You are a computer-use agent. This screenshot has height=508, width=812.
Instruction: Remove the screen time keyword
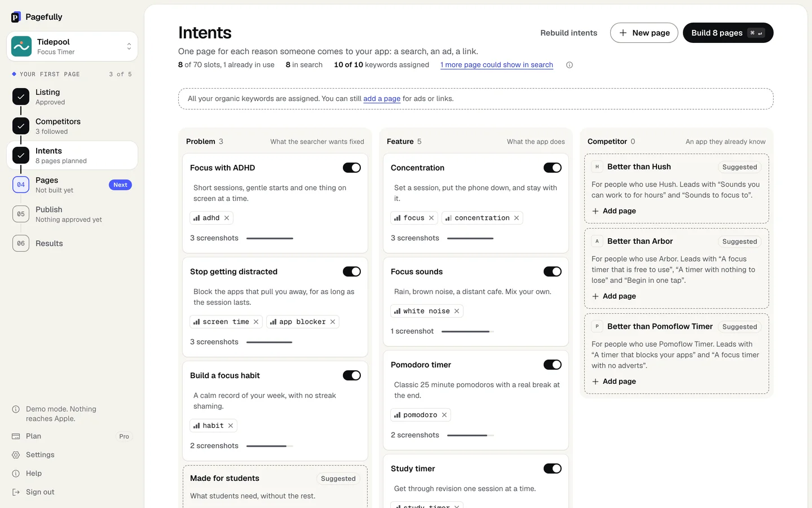[x=256, y=322]
